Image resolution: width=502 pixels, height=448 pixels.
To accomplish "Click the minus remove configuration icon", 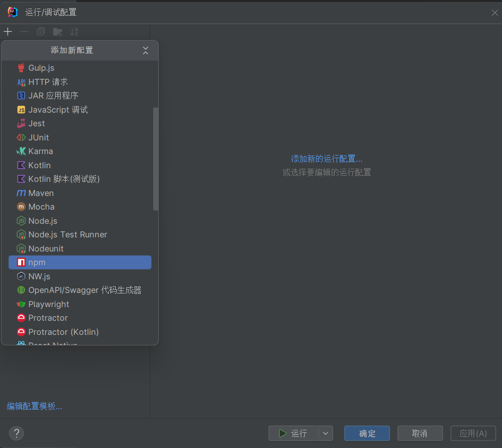I will (x=24, y=32).
